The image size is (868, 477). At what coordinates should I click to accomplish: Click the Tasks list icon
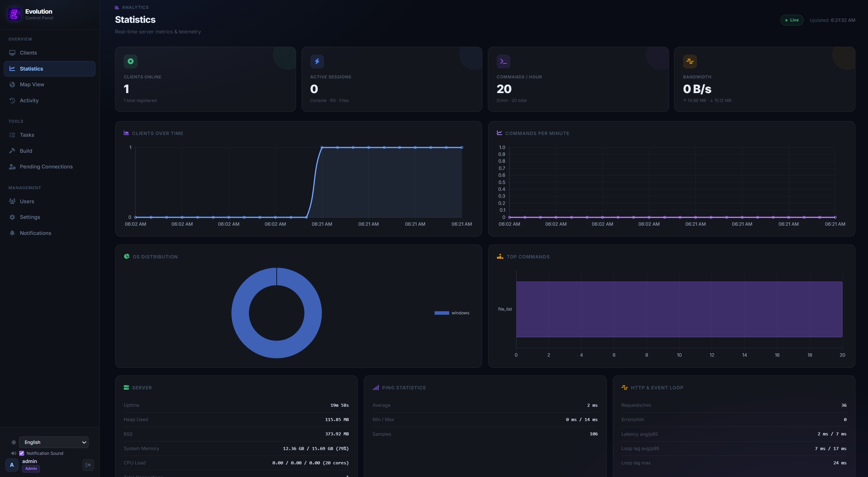[x=12, y=135]
